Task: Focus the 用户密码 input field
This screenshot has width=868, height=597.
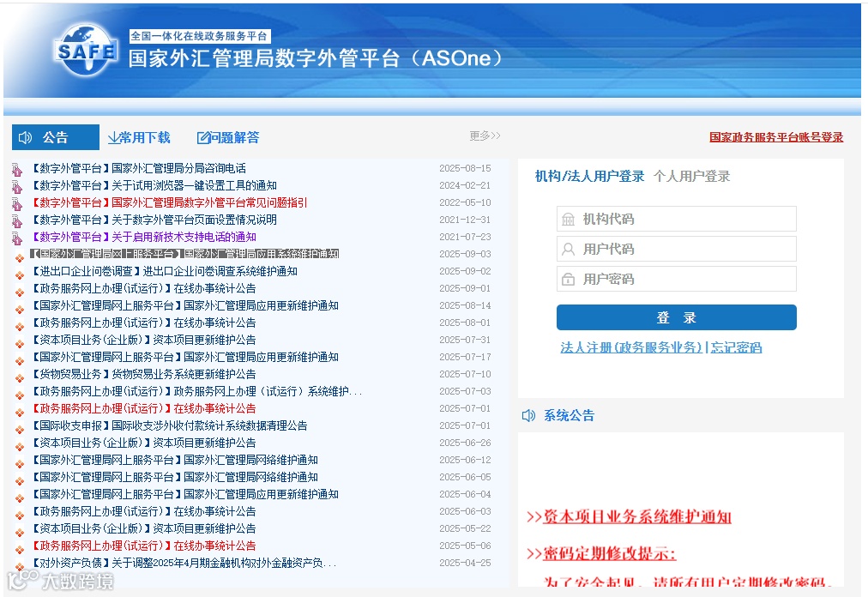Action: 677,279
